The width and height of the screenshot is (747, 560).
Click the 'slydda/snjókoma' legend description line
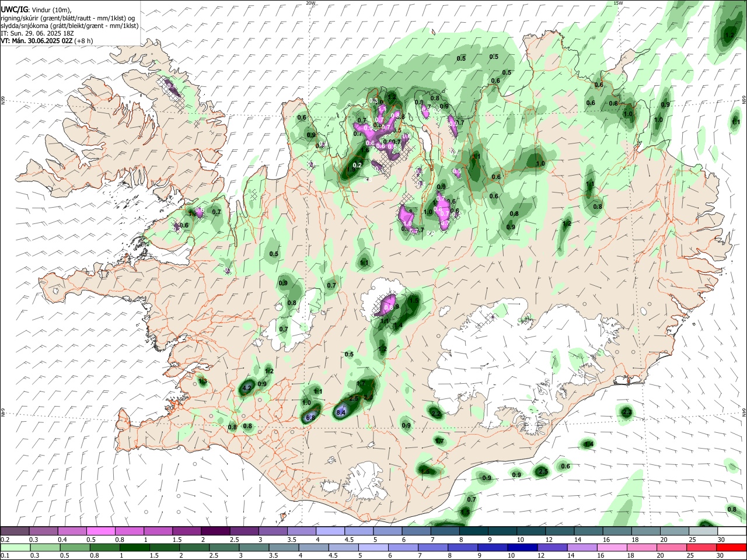pyautogui.click(x=69, y=26)
